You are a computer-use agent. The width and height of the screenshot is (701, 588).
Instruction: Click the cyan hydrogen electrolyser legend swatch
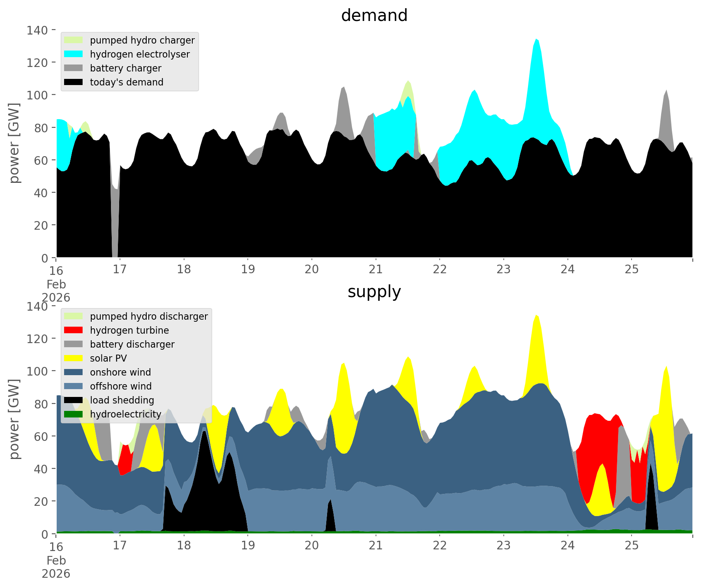click(74, 54)
